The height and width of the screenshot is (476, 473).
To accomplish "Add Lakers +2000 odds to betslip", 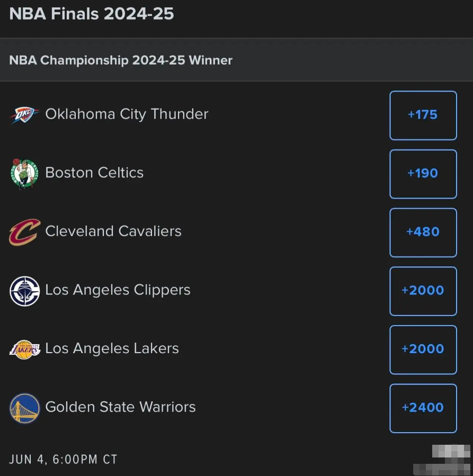I will coord(423,349).
